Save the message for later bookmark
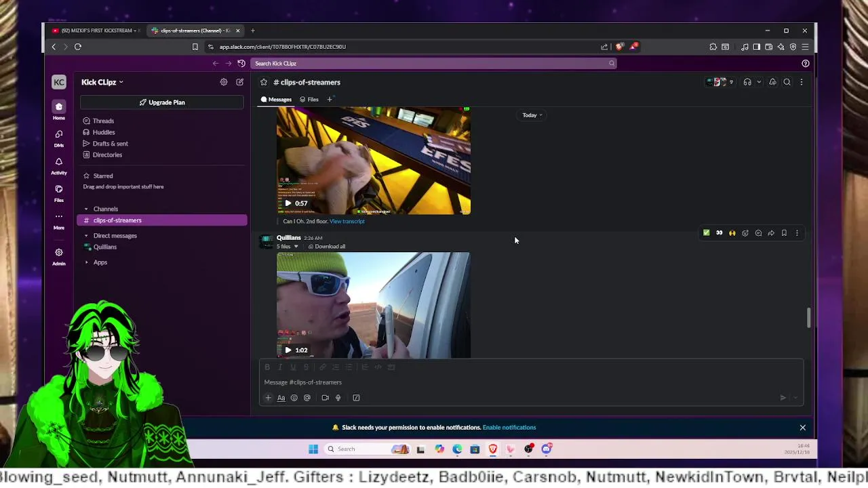868x488 pixels. click(784, 233)
